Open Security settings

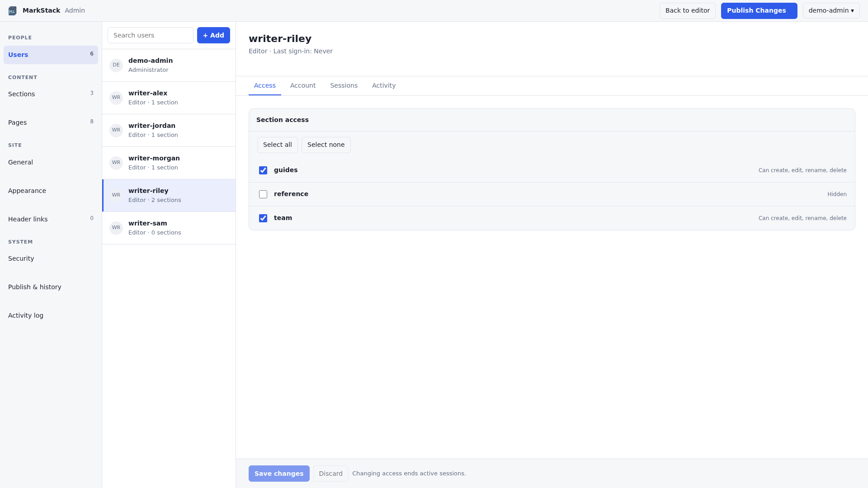pos(51,258)
